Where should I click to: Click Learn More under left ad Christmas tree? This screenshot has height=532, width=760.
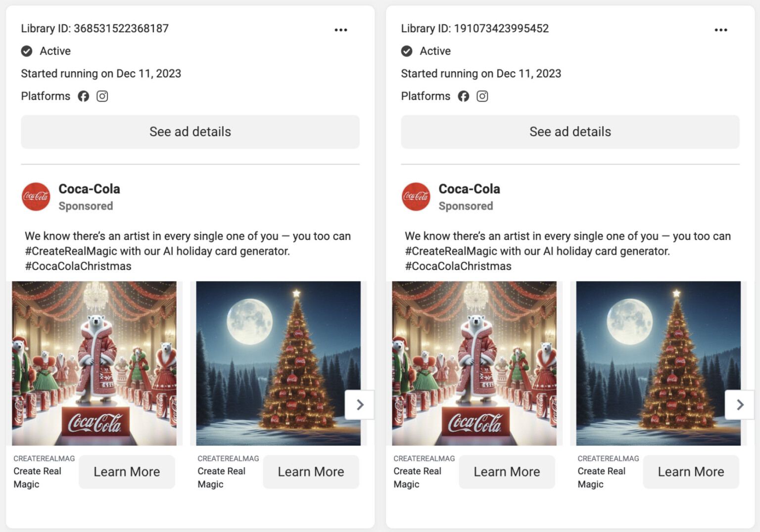point(311,472)
